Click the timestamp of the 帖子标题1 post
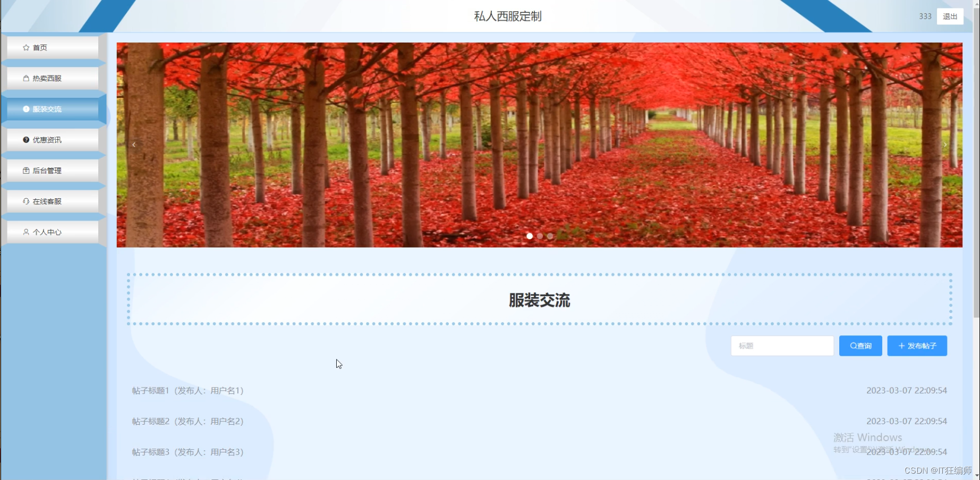 [907, 391]
